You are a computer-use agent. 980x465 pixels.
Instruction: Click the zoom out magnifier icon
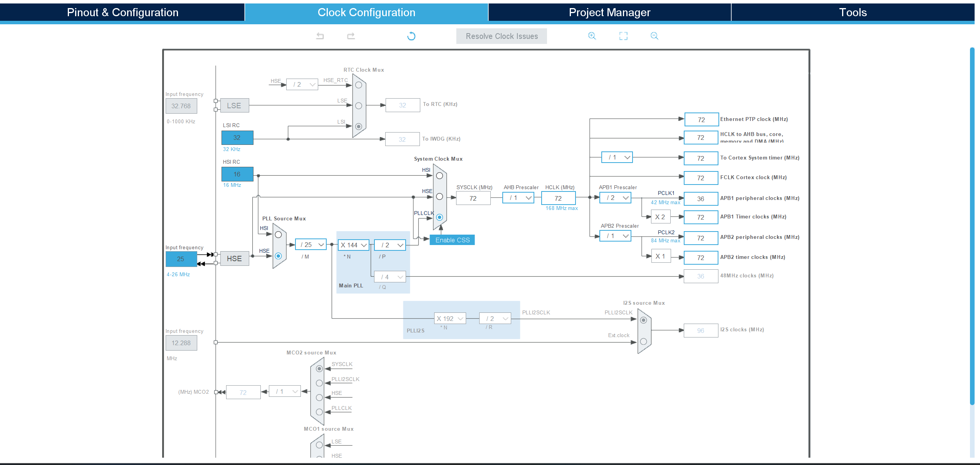click(654, 36)
